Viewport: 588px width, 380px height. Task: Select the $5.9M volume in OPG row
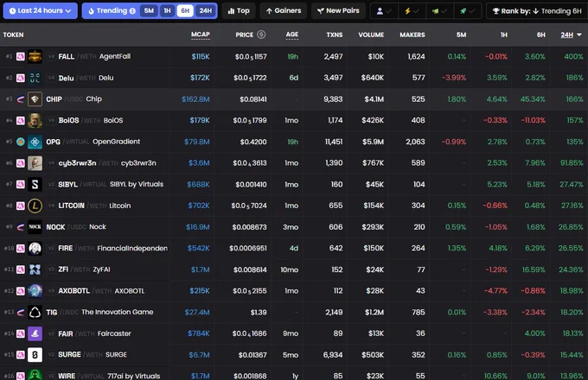(373, 142)
